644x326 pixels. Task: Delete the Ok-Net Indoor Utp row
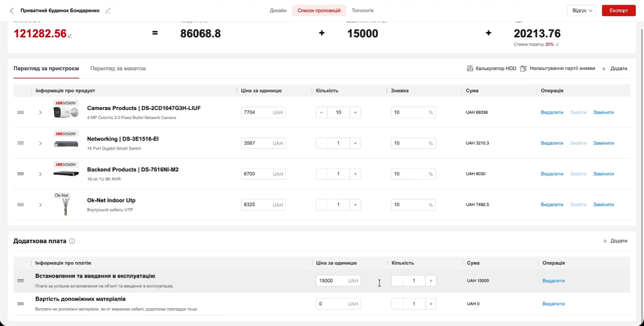552,204
